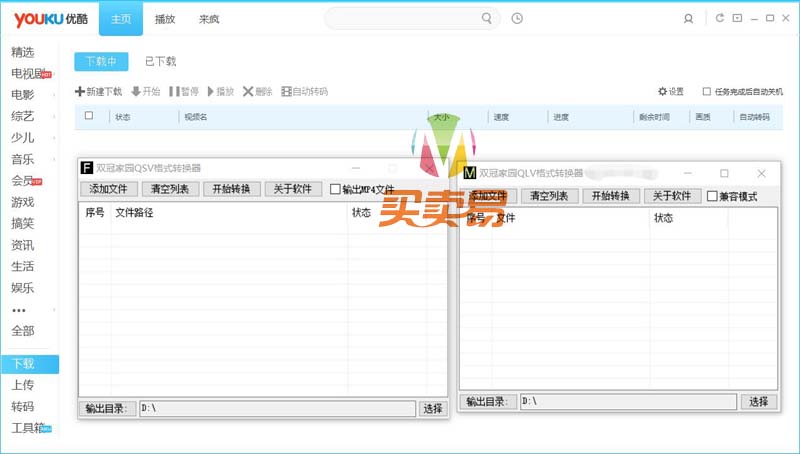Select 娱乐 in the sidebar
This screenshot has height=454, width=800.
23,288
